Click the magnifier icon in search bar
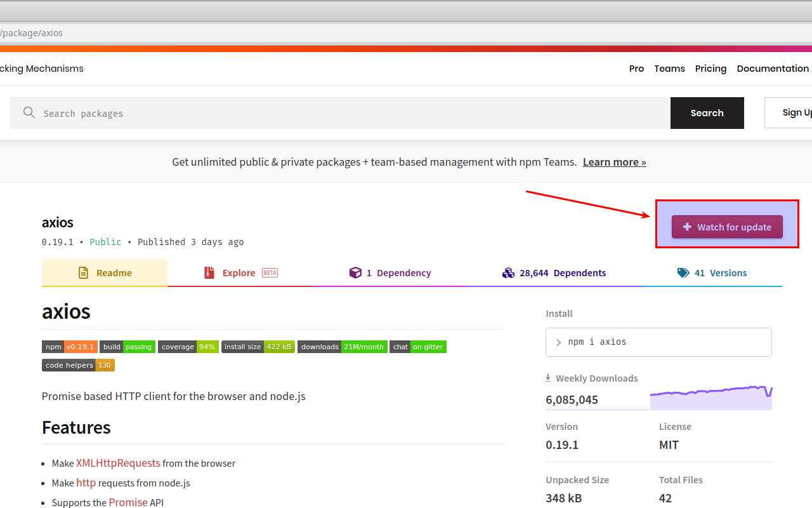812x508 pixels. pos(29,112)
